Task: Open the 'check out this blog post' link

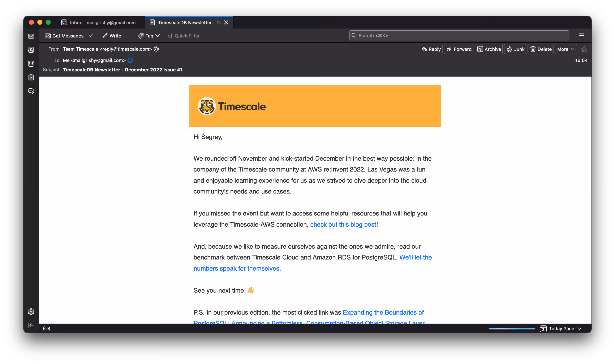Action: pyautogui.click(x=343, y=225)
